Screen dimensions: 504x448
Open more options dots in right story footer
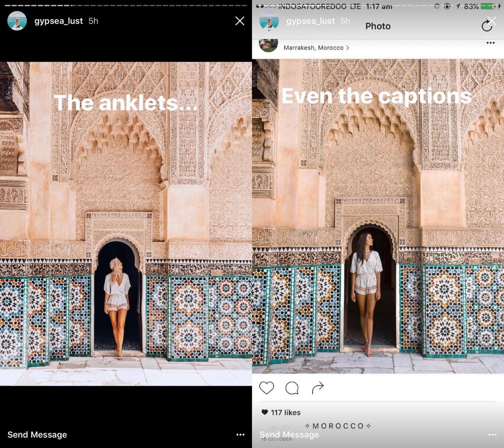click(492, 435)
